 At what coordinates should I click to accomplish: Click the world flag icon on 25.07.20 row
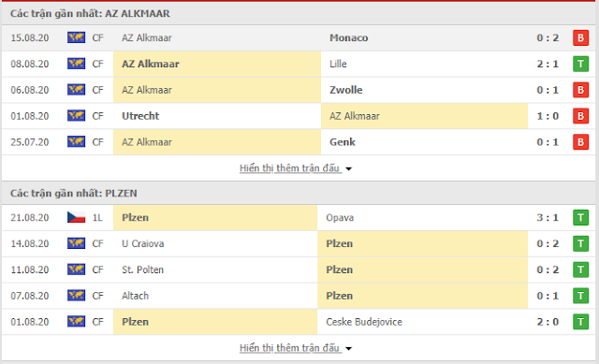(x=76, y=141)
